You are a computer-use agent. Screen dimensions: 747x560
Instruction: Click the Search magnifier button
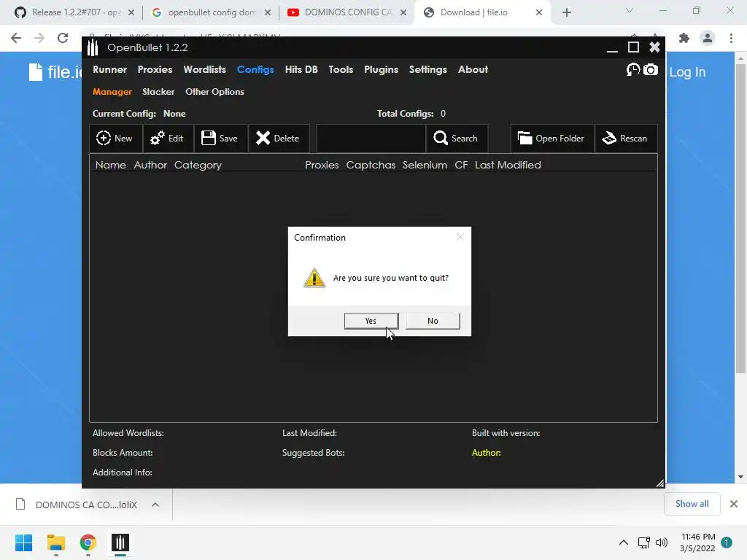coord(457,139)
